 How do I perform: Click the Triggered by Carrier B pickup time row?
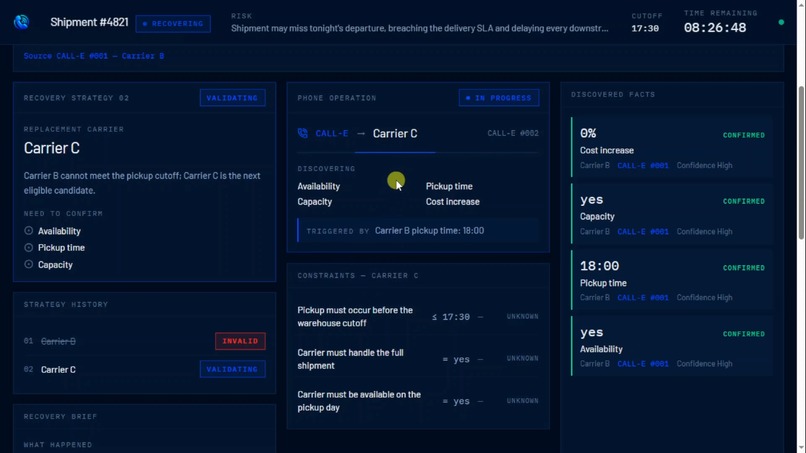pyautogui.click(x=418, y=231)
